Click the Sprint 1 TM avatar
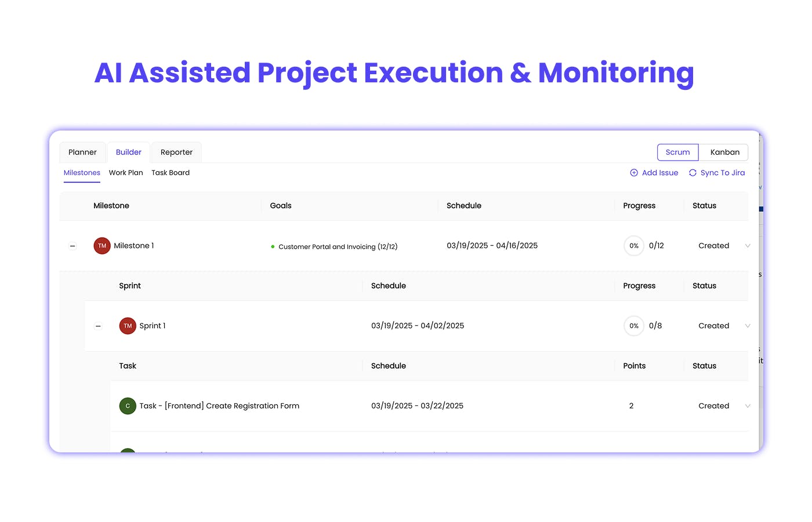Screen dimensions: 812x522 point(128,326)
